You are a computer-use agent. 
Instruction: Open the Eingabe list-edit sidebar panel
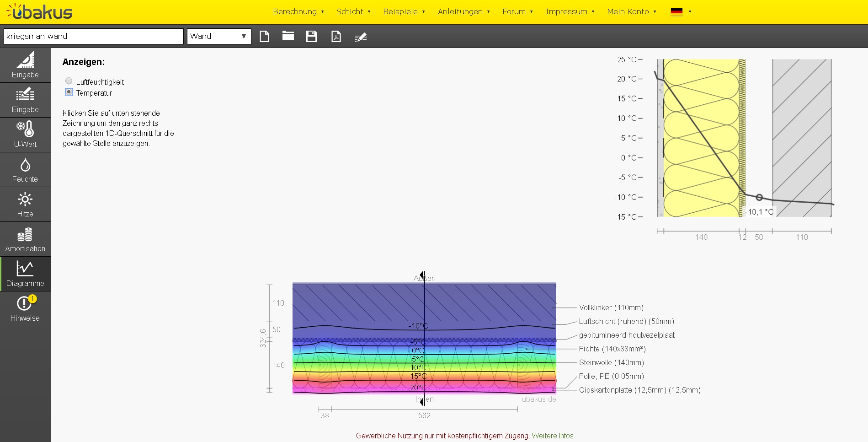tap(25, 100)
